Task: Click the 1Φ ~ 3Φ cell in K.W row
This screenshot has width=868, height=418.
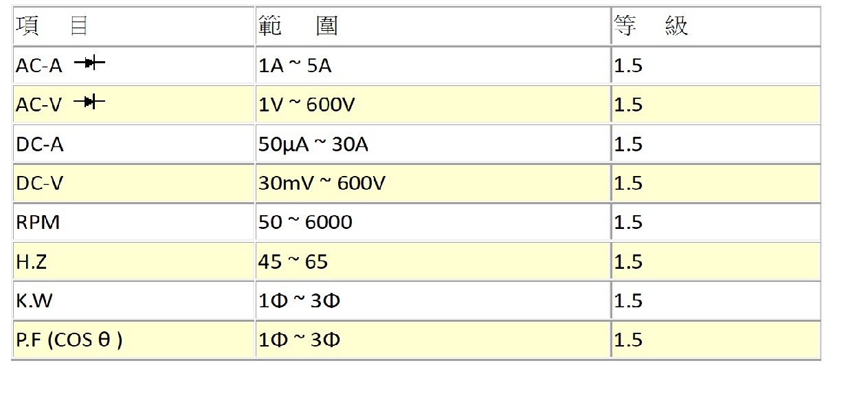Action: [x=433, y=300]
